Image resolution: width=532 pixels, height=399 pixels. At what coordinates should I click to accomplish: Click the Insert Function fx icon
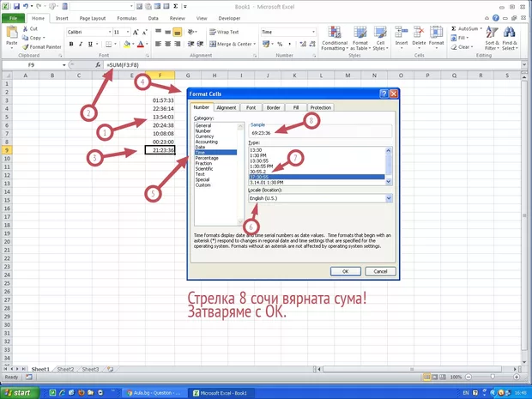point(98,65)
